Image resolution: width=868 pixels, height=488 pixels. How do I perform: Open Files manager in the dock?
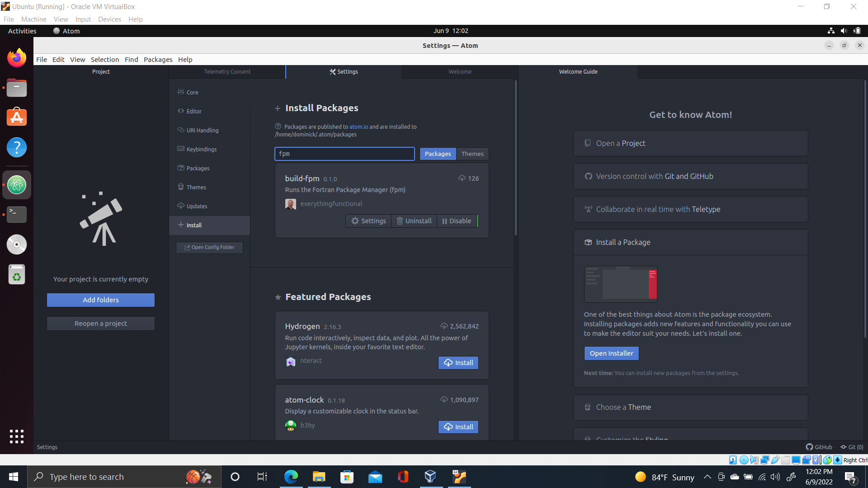pyautogui.click(x=17, y=88)
